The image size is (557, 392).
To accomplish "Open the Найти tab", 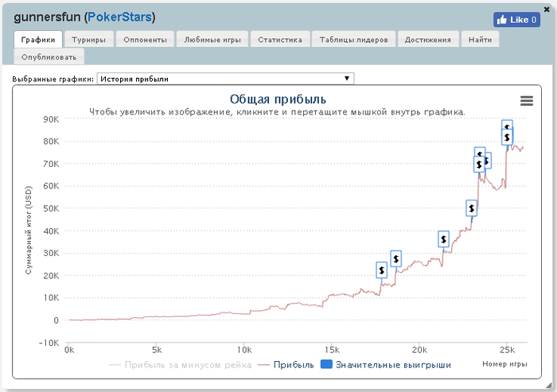I will [481, 40].
